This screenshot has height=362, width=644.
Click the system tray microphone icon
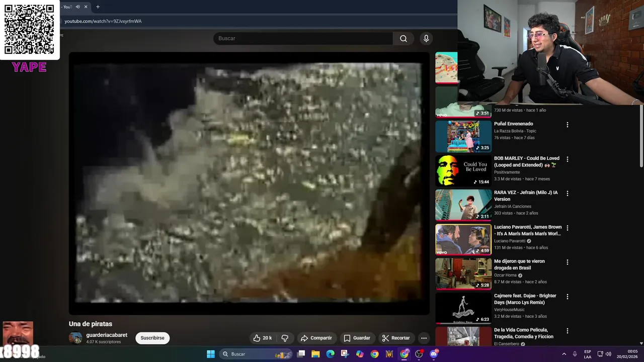point(575,354)
